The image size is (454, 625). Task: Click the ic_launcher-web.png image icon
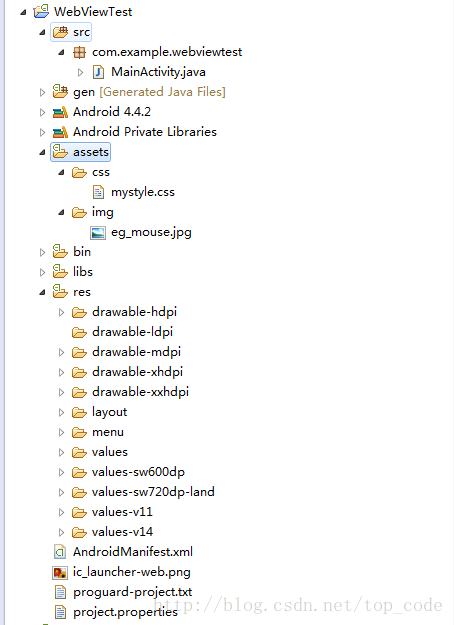click(x=60, y=572)
